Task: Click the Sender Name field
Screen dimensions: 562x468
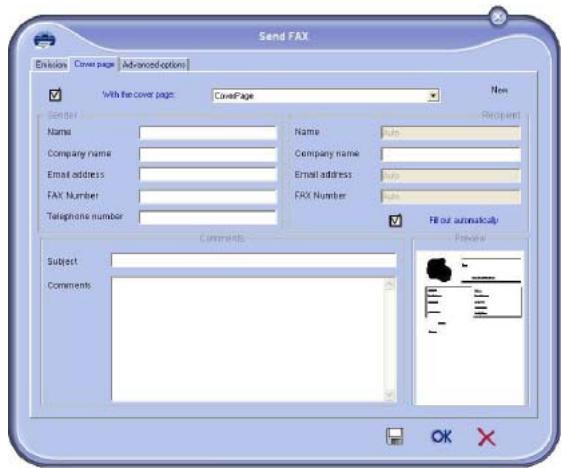Action: click(208, 133)
